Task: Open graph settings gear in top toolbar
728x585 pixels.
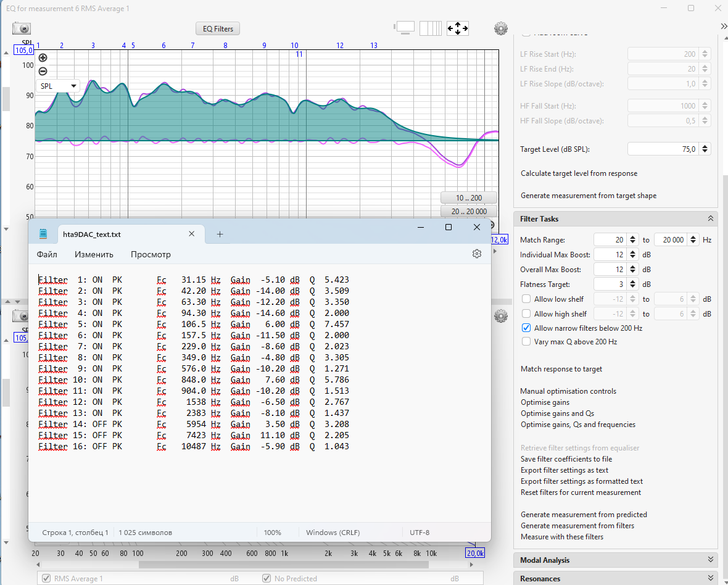Action: pyautogui.click(x=500, y=28)
